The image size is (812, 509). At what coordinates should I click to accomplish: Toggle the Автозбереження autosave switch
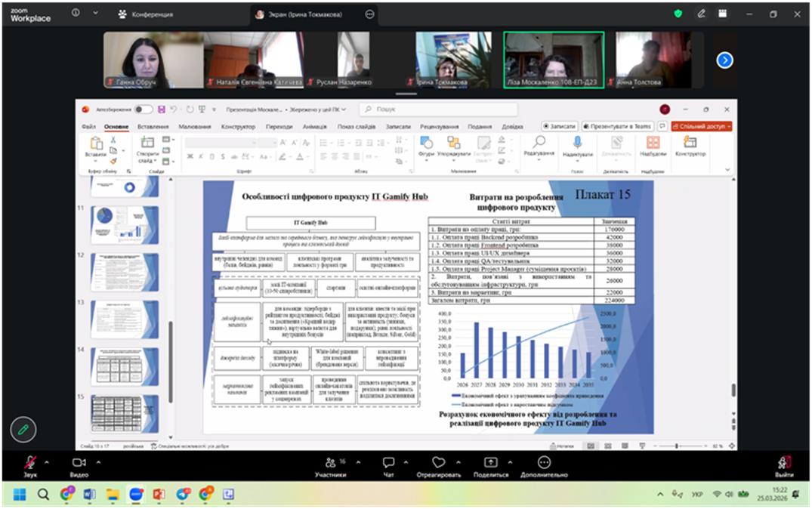pos(143,110)
